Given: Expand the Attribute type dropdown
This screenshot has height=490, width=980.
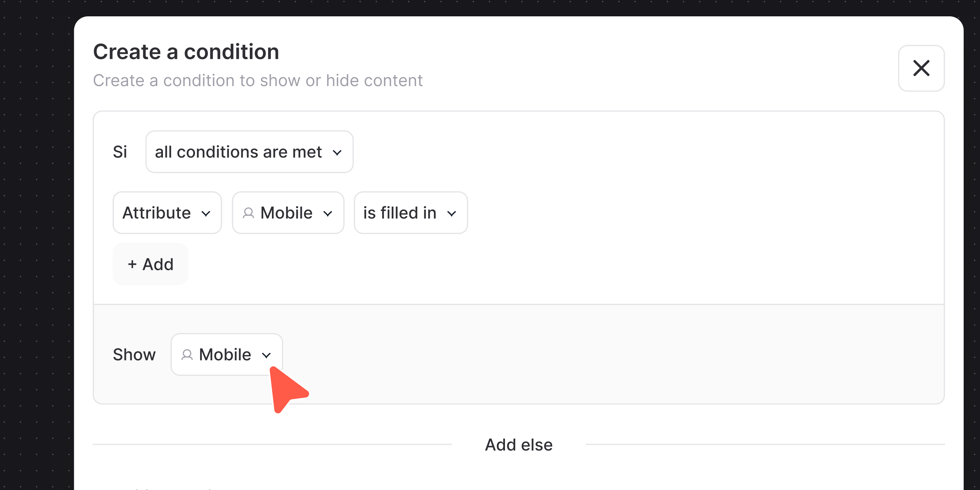Looking at the screenshot, I should (167, 213).
